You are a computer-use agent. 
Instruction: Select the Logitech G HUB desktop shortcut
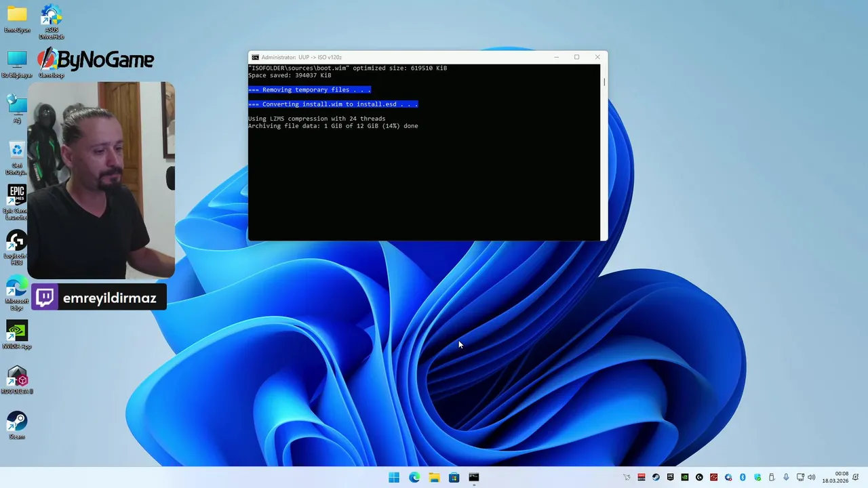tap(16, 247)
